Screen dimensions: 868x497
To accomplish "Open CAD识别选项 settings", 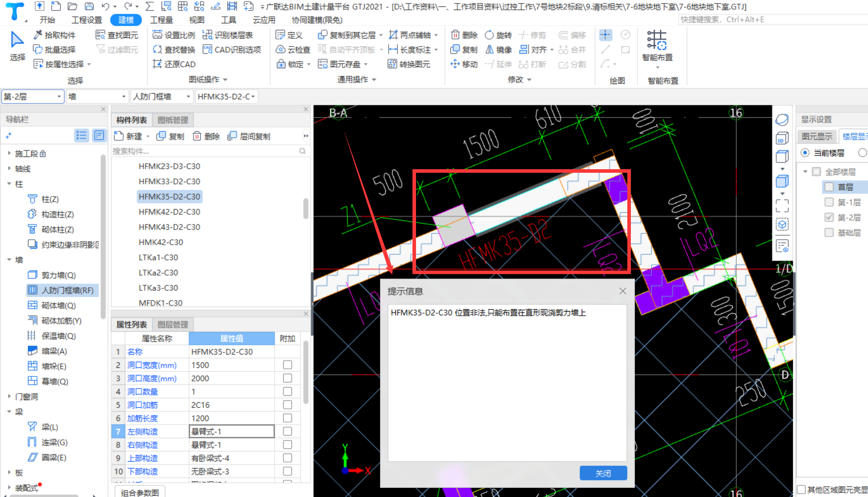I will tap(232, 50).
